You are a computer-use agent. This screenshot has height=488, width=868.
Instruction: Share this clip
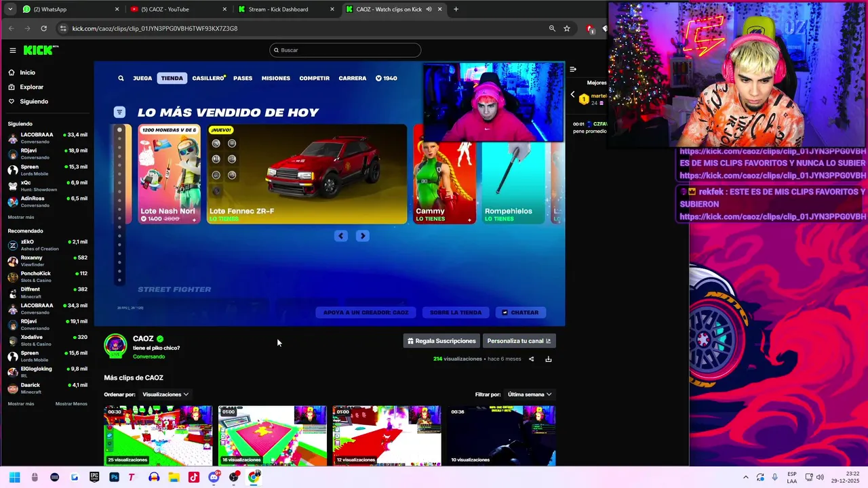point(531,359)
